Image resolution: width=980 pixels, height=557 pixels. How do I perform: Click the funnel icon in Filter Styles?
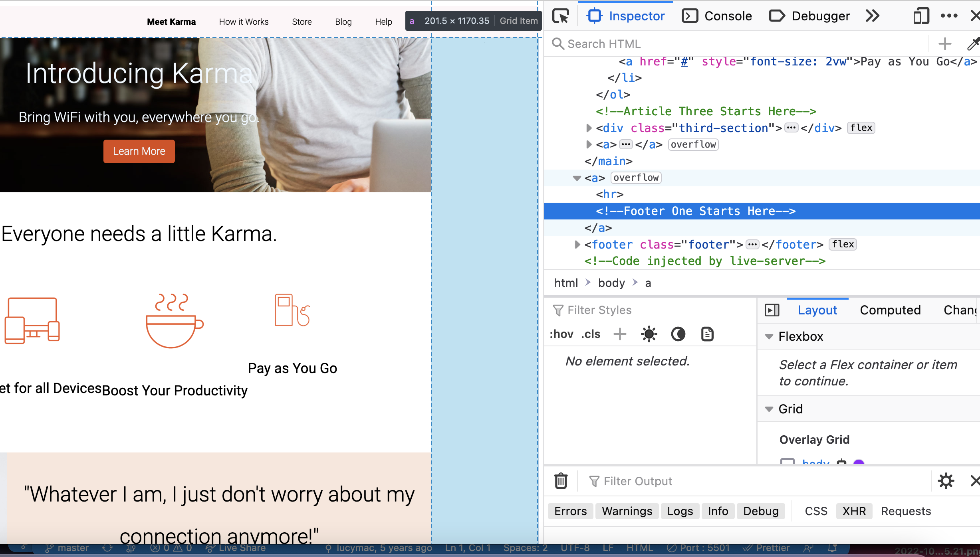pyautogui.click(x=558, y=310)
